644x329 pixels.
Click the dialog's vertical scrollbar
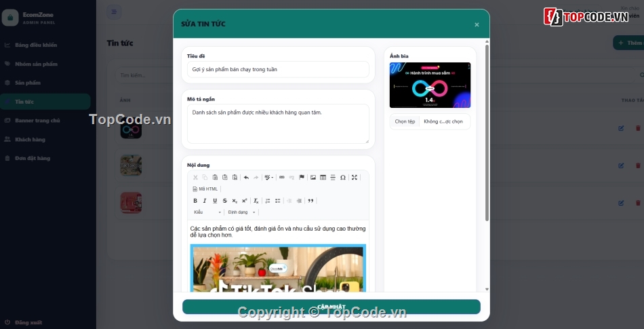click(x=487, y=133)
